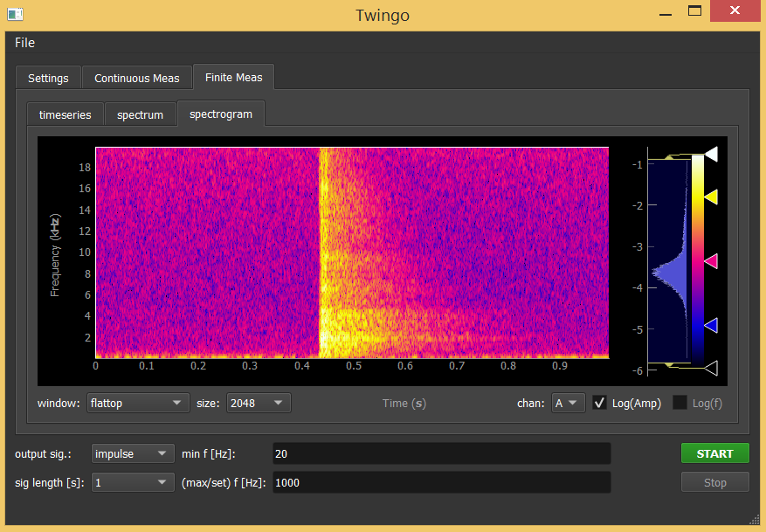Screen dimensions: 766x532
Task: Select the white top colorbar tick marker
Action: (711, 154)
